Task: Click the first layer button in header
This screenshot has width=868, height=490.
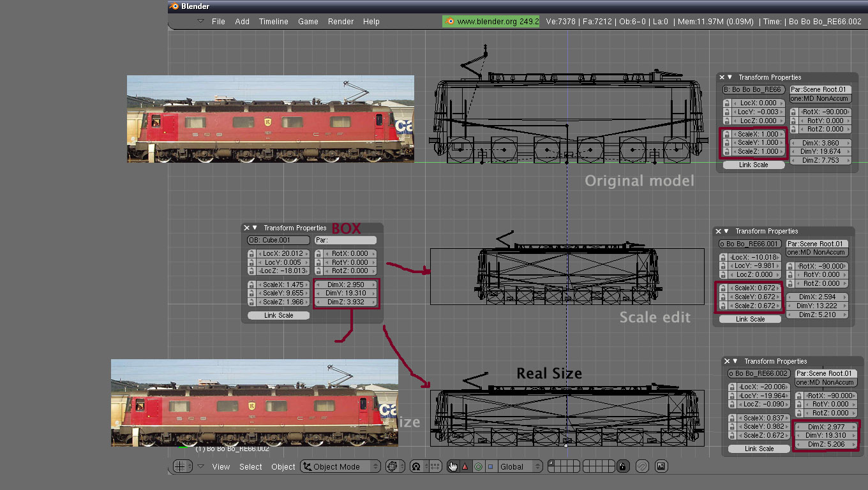Action: coord(551,464)
